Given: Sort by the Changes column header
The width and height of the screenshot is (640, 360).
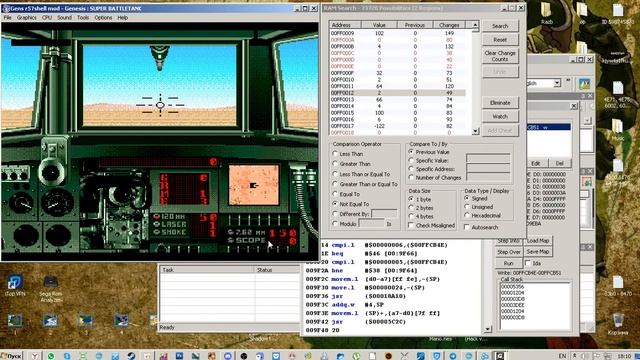Looking at the screenshot, I should tap(449, 25).
